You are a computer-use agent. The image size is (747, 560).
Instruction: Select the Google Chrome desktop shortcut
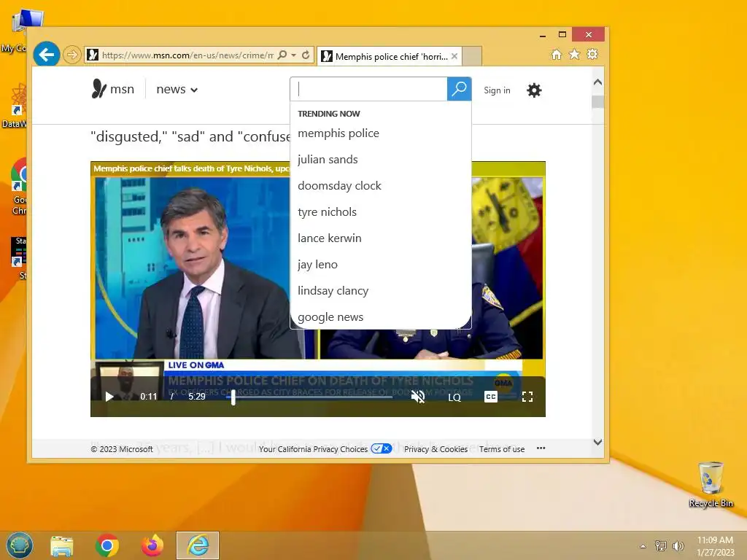coord(18,187)
